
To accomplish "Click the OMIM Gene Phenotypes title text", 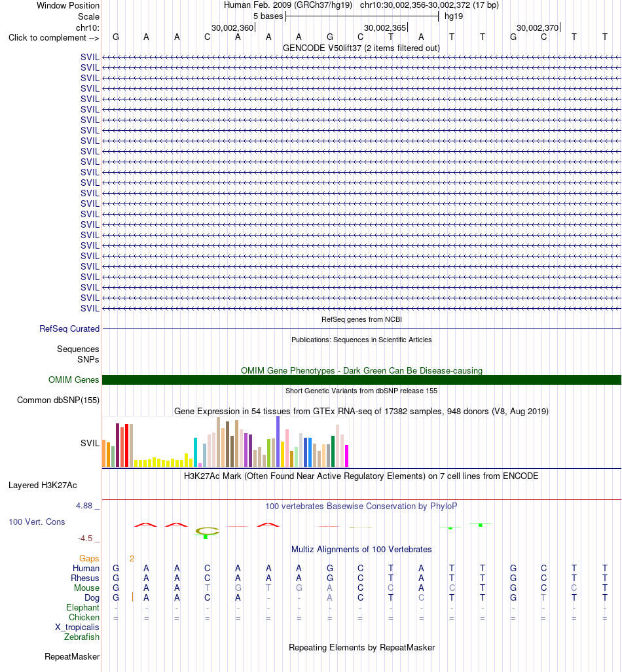I will 361,370.
